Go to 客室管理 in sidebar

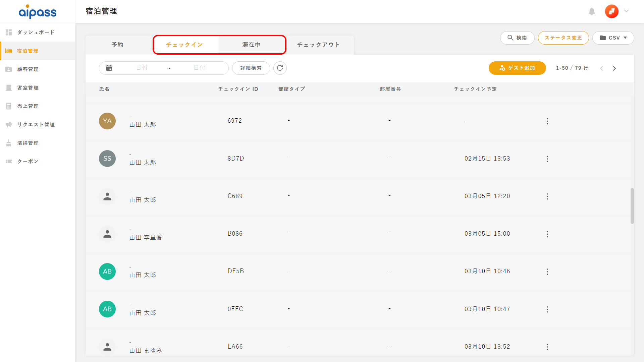[38, 88]
